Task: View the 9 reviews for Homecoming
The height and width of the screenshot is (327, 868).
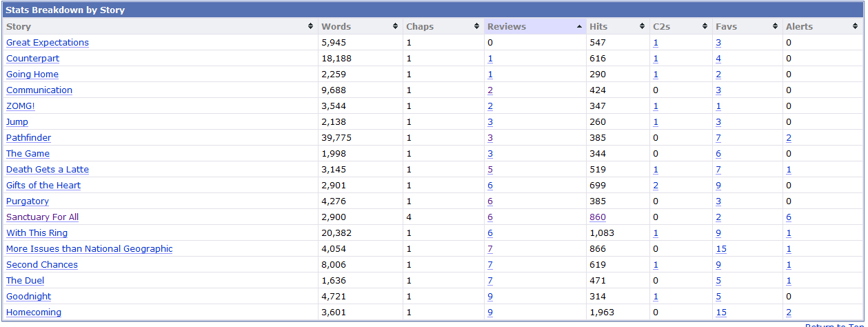Action: [490, 313]
